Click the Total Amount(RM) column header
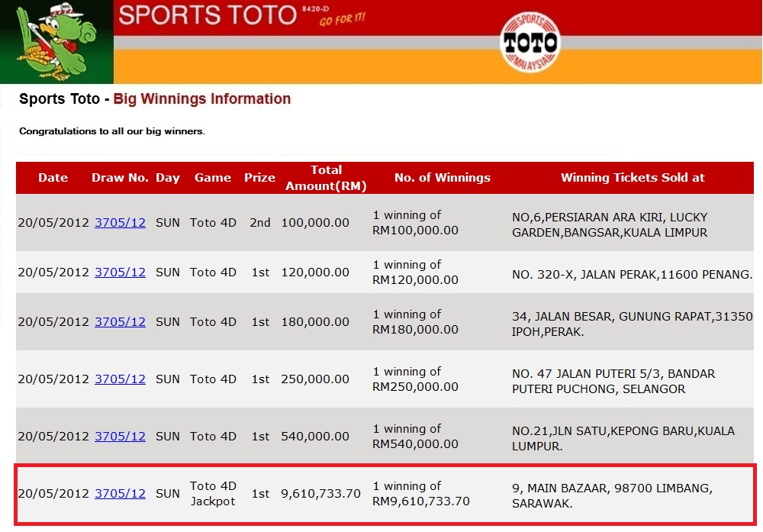Image resolution: width=763 pixels, height=532 pixels. 326,178
